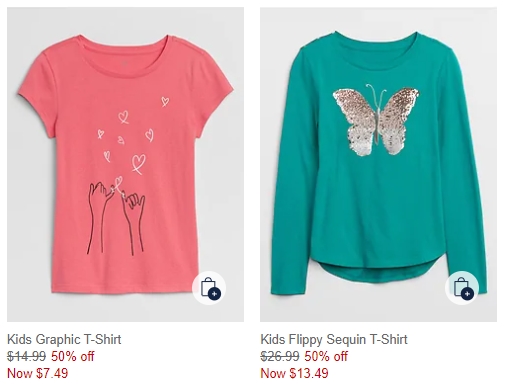The height and width of the screenshot is (384, 507).
Task: Click the crossed-out $26.99 original price
Action: tap(280, 356)
